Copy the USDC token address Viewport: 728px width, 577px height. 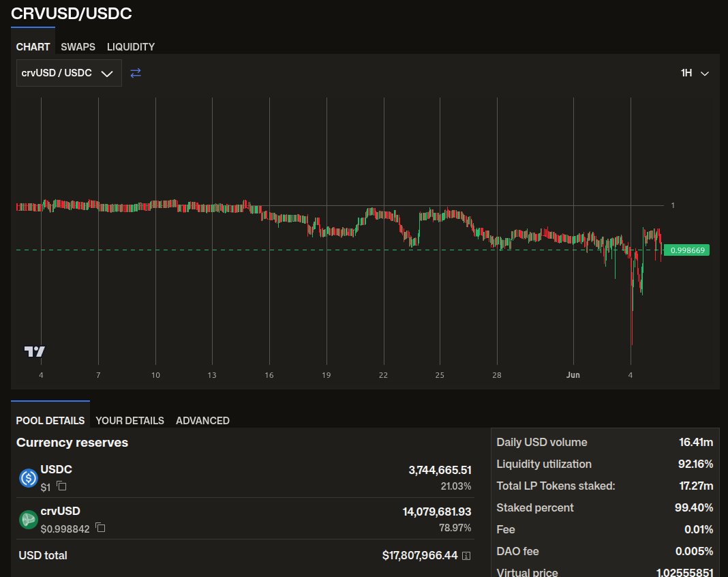pyautogui.click(x=61, y=486)
